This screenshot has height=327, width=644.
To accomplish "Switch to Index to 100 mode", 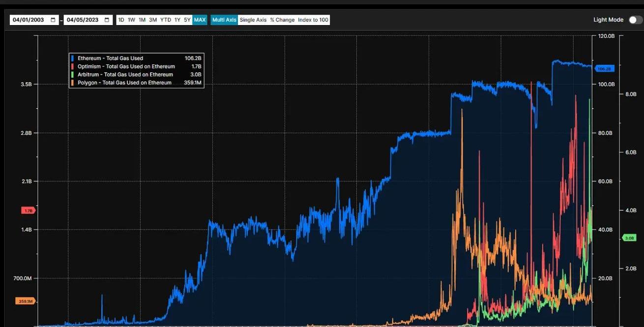I will click(313, 20).
